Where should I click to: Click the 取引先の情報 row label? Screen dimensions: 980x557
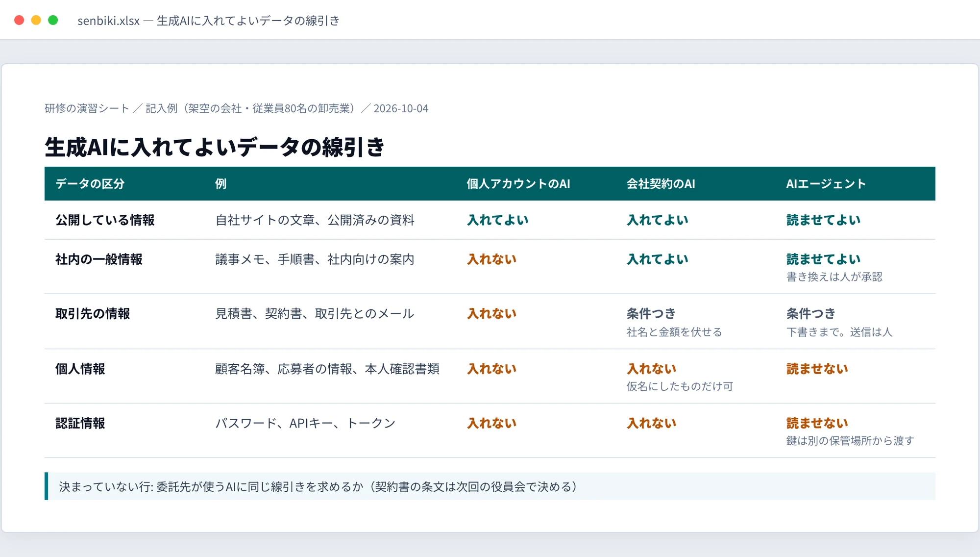[93, 314]
